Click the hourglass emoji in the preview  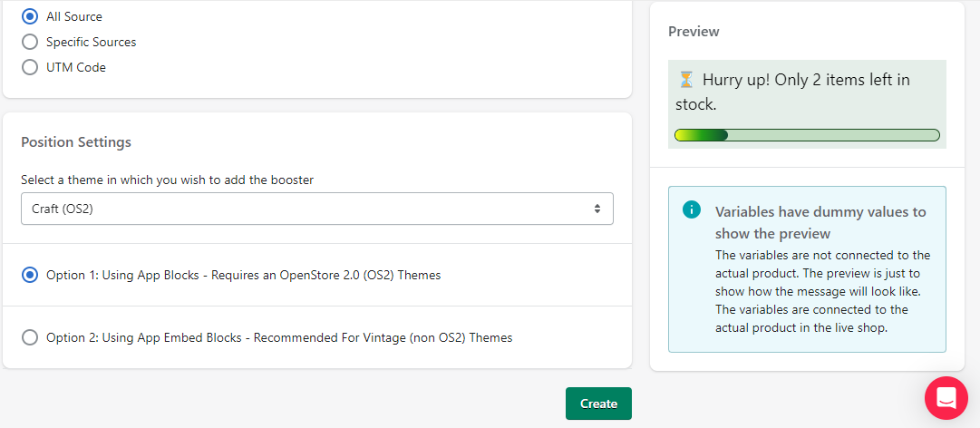click(686, 80)
